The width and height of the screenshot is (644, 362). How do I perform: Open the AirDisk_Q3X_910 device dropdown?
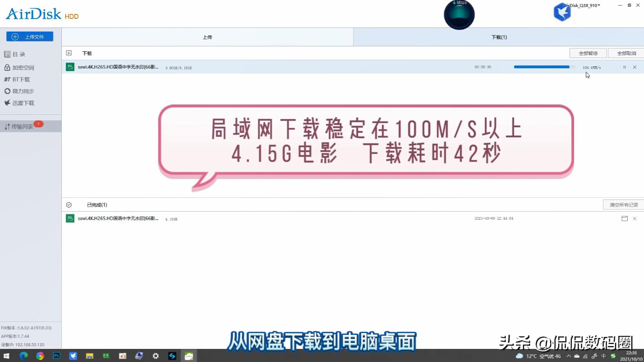(x=580, y=5)
